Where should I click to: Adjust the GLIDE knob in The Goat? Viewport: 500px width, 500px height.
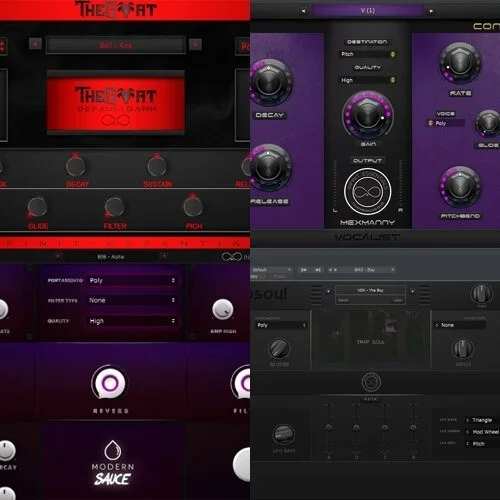tap(37, 207)
